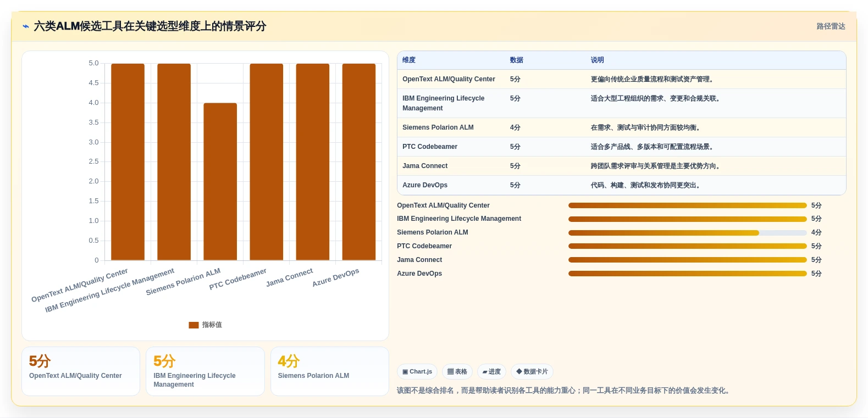Click the PTC Codebeamer chart bar
The height and width of the screenshot is (418, 868).
[267, 162]
